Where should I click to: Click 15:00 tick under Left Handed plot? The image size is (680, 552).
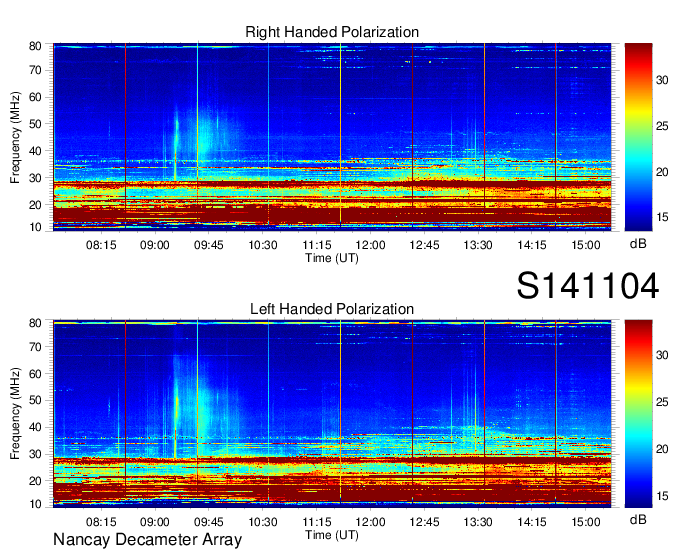(585, 522)
